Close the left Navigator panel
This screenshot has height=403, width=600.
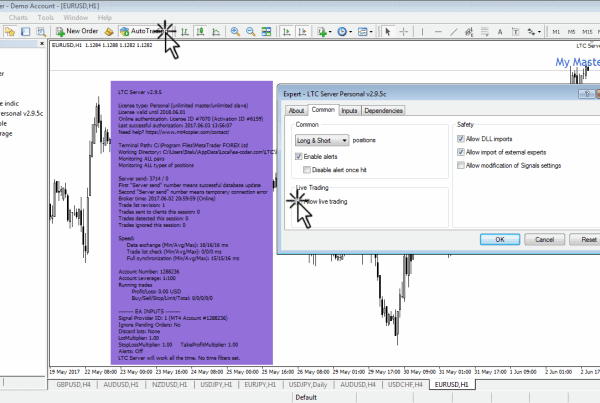pyautogui.click(x=42, y=44)
